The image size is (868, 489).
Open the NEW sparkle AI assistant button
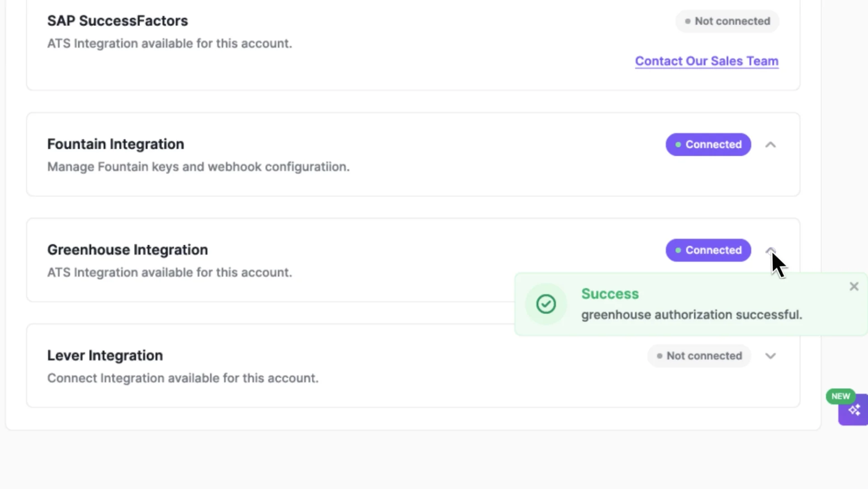[853, 409]
